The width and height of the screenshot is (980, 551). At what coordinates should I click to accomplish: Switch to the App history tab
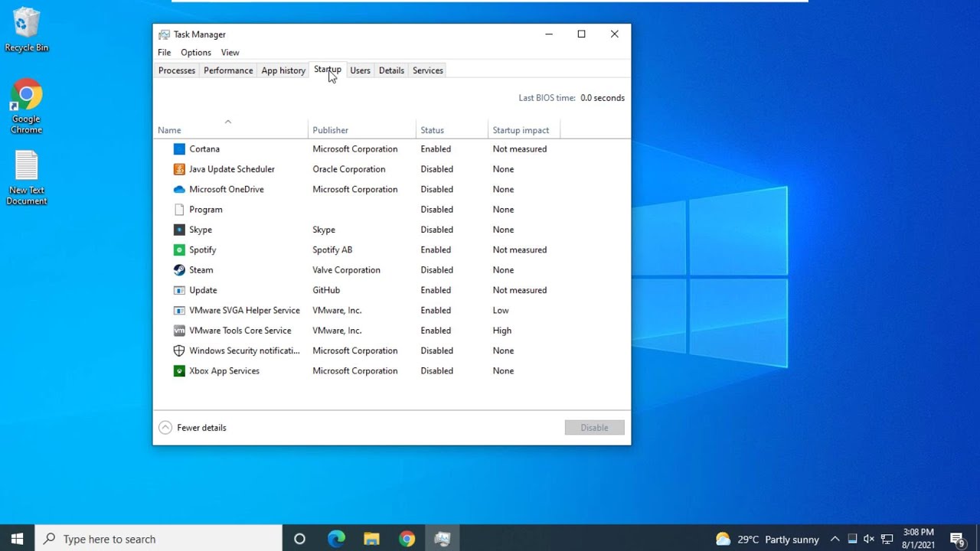tap(283, 70)
